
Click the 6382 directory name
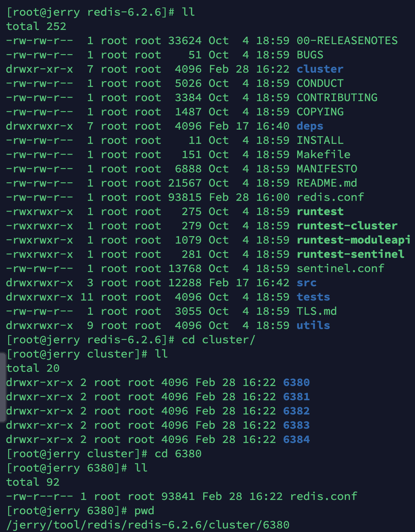pos(296,411)
